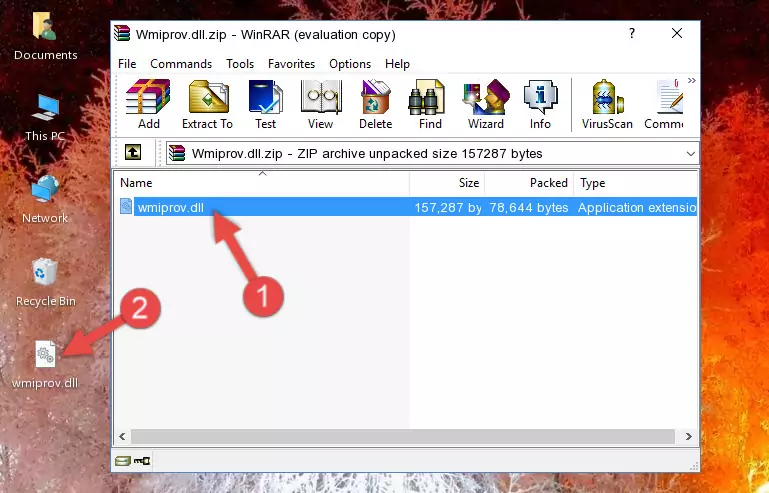Screen dimensions: 769x493
Task: Click the WinRAR books title bar icon
Action: click(x=122, y=34)
